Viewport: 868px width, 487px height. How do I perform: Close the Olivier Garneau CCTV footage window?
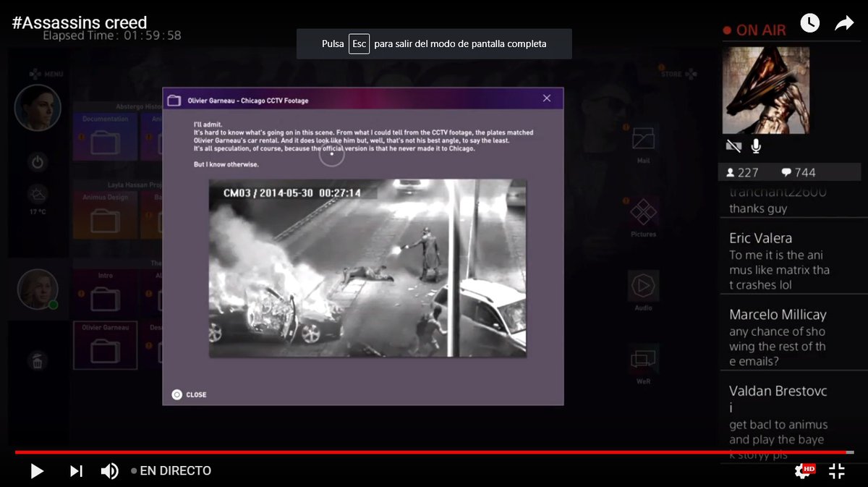[547, 98]
